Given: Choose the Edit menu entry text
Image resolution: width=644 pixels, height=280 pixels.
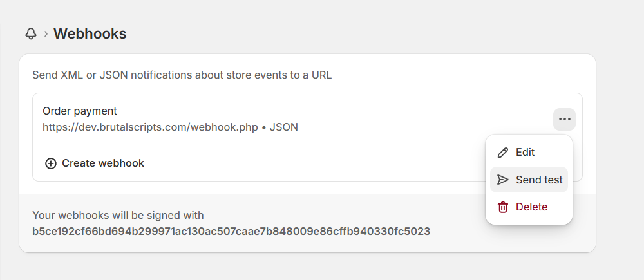Looking at the screenshot, I should (x=525, y=153).
